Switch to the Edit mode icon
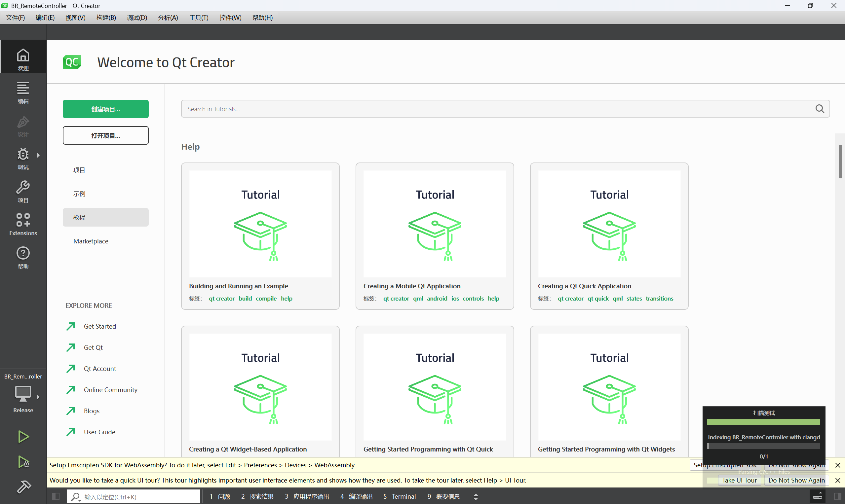 coord(23,92)
